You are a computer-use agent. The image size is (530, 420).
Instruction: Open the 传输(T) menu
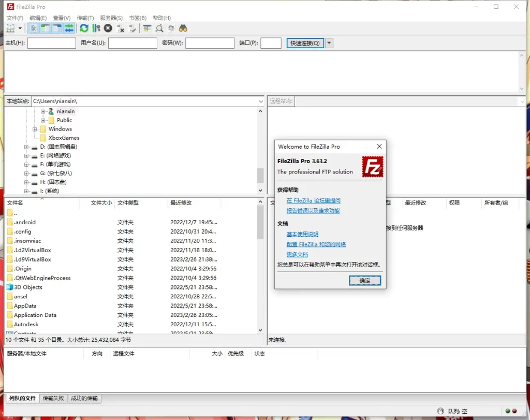coord(85,18)
